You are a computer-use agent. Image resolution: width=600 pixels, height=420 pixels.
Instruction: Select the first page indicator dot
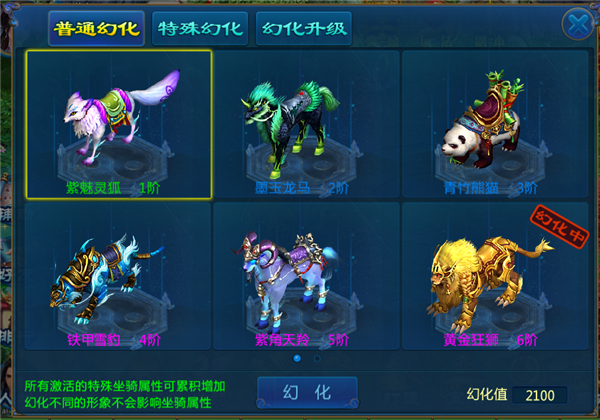pyautogui.click(x=297, y=358)
